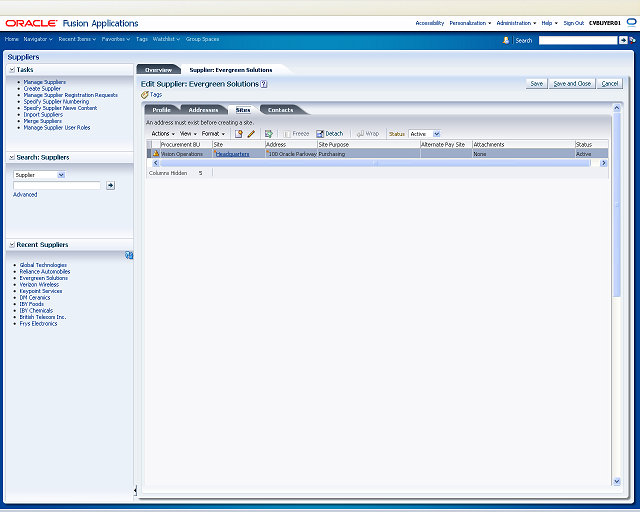The height and width of the screenshot is (512, 640).
Task: Open Global Technologies recent supplier
Action: tap(43, 265)
